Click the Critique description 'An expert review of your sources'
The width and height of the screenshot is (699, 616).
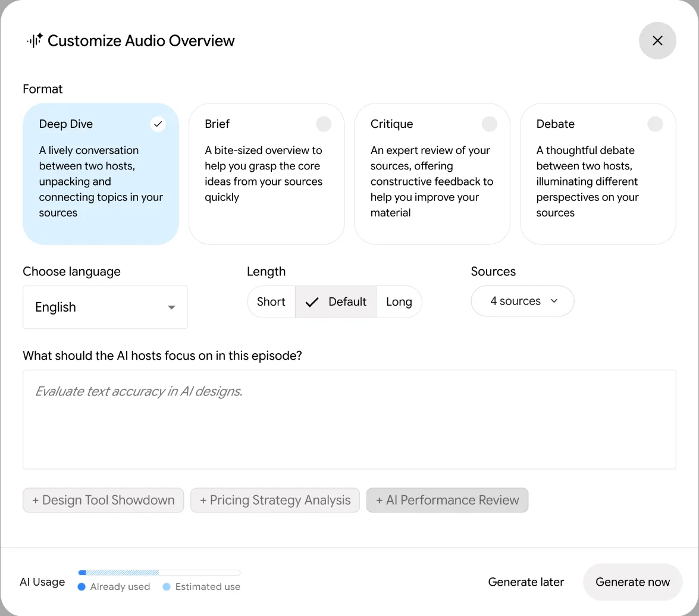[430, 158]
